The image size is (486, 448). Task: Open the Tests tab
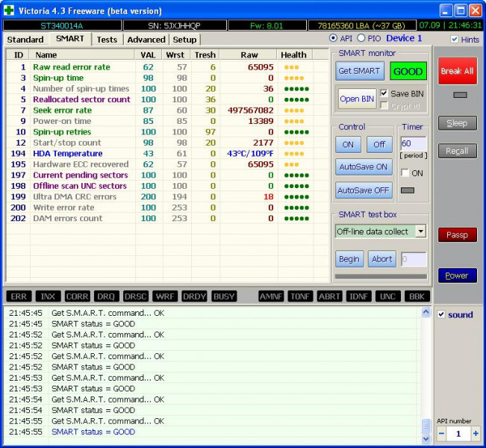[x=107, y=40]
